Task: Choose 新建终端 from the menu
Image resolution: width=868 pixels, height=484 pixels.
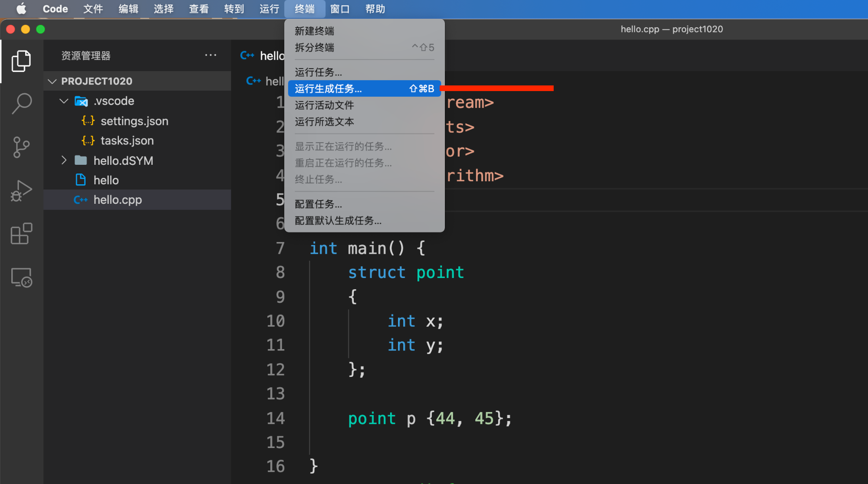Action: [x=314, y=31]
